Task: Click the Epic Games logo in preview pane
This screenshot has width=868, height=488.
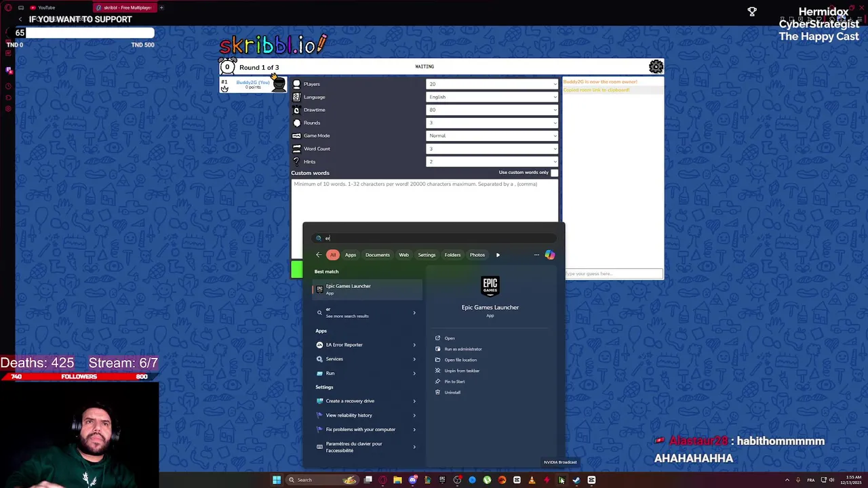Action: pyautogui.click(x=490, y=285)
